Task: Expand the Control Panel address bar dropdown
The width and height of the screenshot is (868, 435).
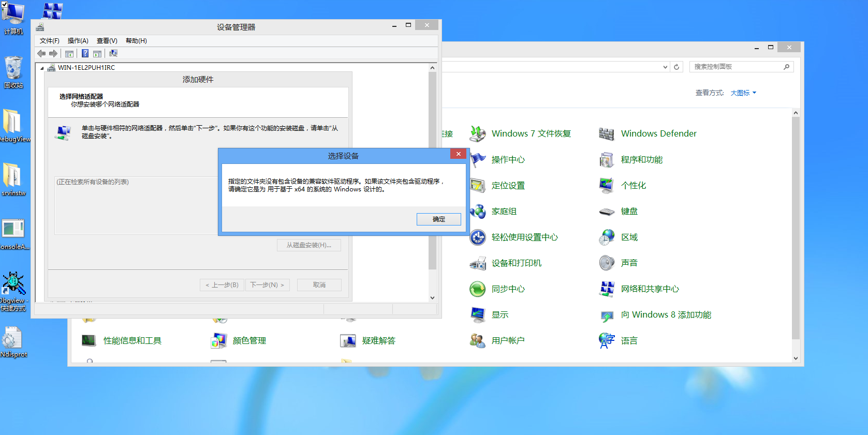Action: pyautogui.click(x=666, y=67)
